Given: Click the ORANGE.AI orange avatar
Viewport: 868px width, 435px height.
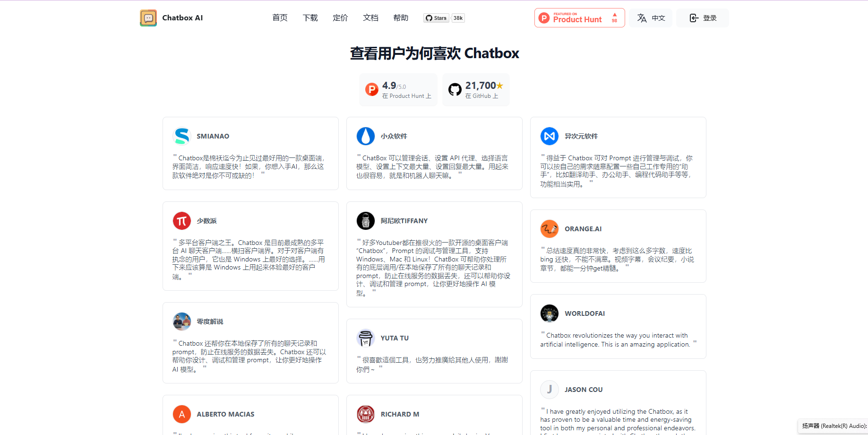Looking at the screenshot, I should coord(550,229).
